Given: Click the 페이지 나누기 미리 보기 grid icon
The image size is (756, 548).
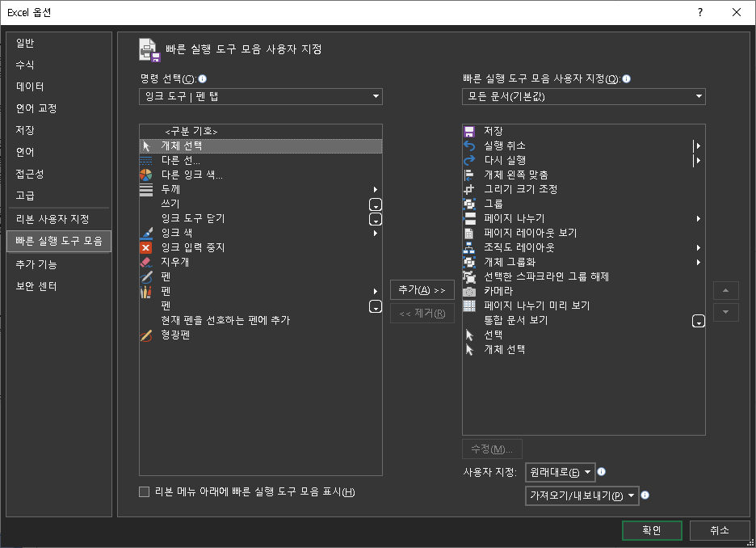Looking at the screenshot, I should click(469, 306).
